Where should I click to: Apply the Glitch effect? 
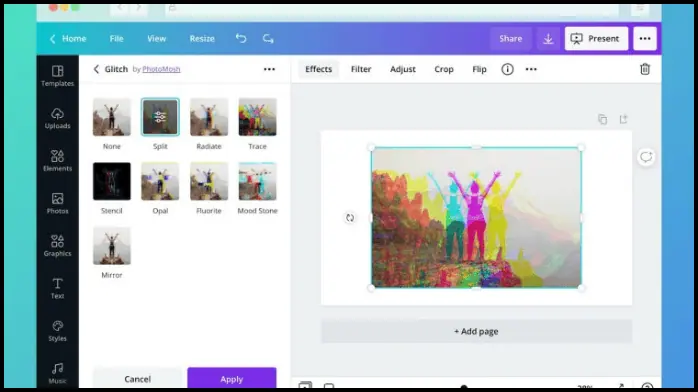[231, 378]
